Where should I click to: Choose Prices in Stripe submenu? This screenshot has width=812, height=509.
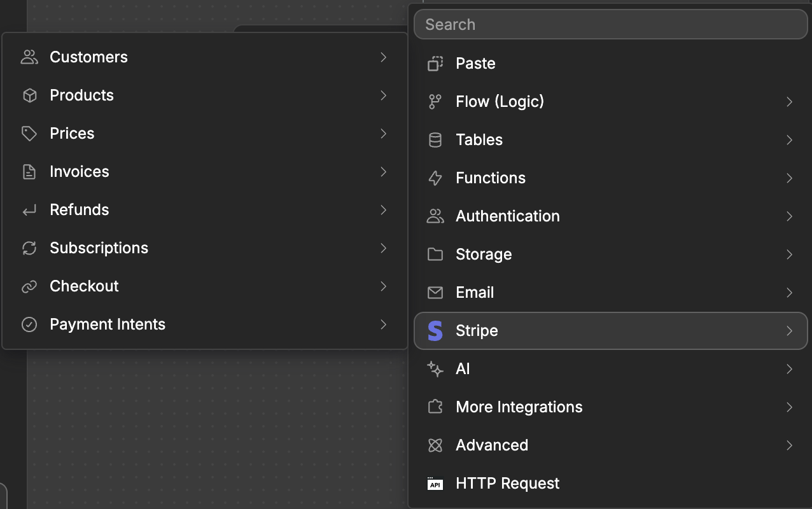[205, 134]
